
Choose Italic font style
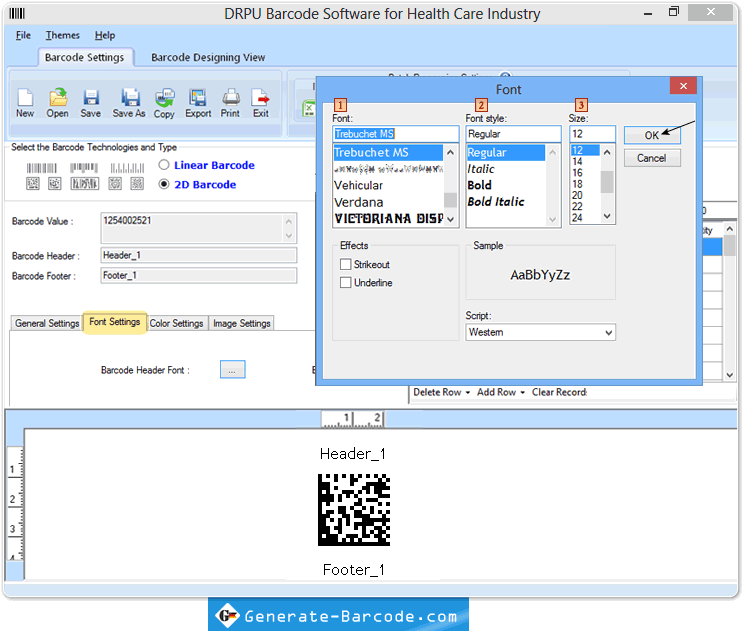click(505, 169)
